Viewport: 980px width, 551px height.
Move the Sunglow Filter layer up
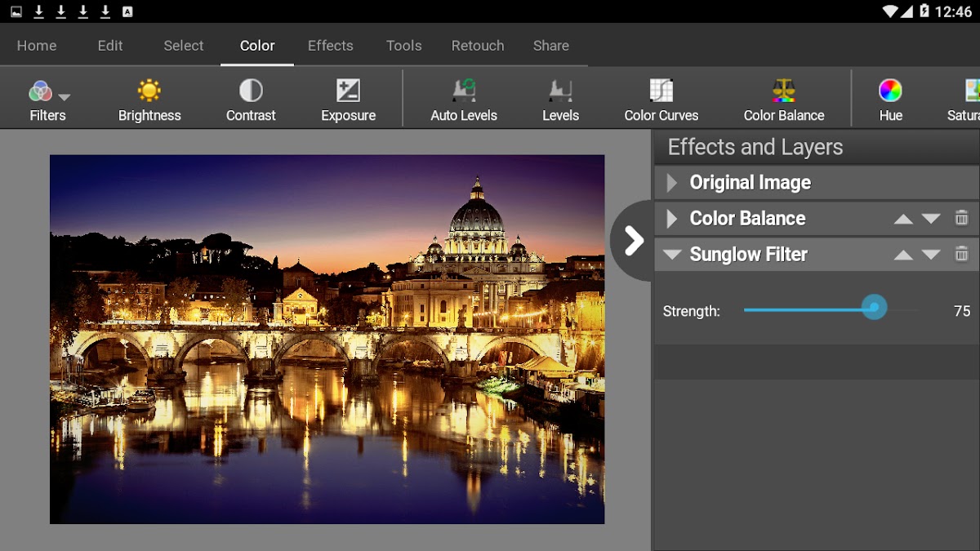[x=903, y=255]
